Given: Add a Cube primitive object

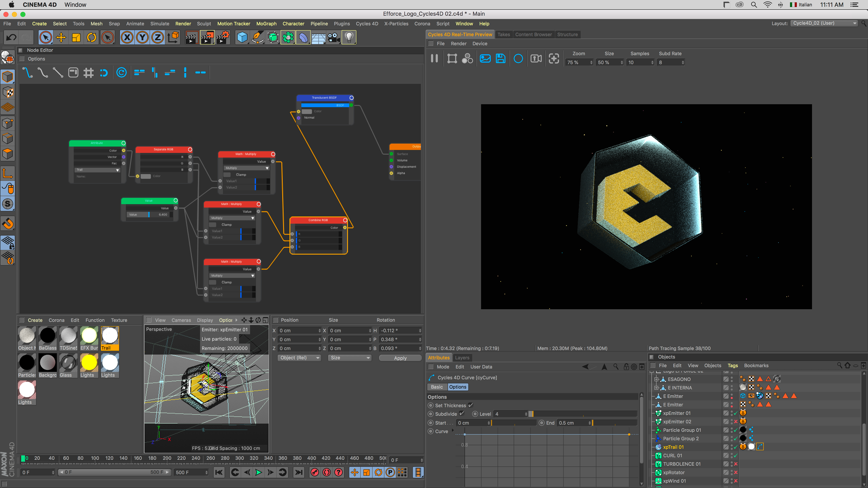Looking at the screenshot, I should click(x=242, y=37).
